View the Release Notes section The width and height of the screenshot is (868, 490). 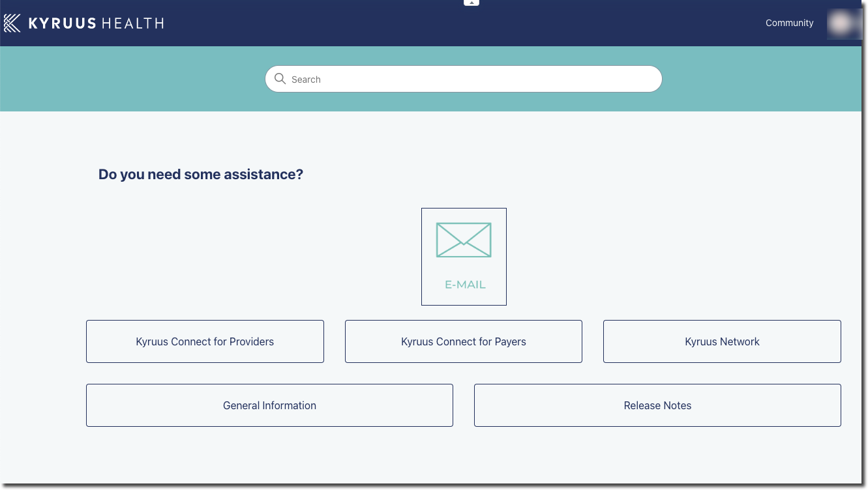pos(657,405)
